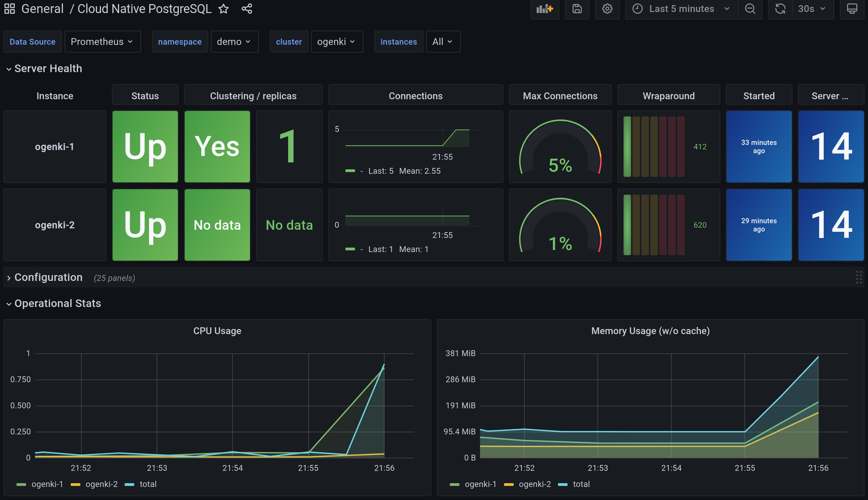Click the ogenki-1 Up status panel
Viewport: 868px width, 500px height.
point(145,147)
